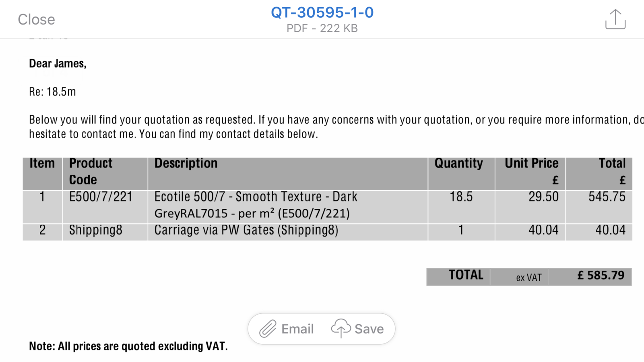Image resolution: width=644 pixels, height=362 pixels.
Task: Click the 545.75 line total
Action: pyautogui.click(x=607, y=197)
